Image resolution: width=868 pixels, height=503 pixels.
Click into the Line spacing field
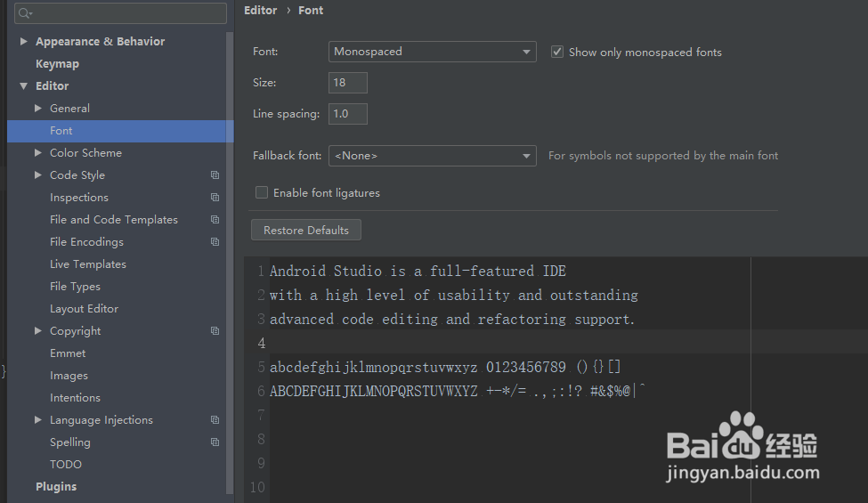click(347, 114)
